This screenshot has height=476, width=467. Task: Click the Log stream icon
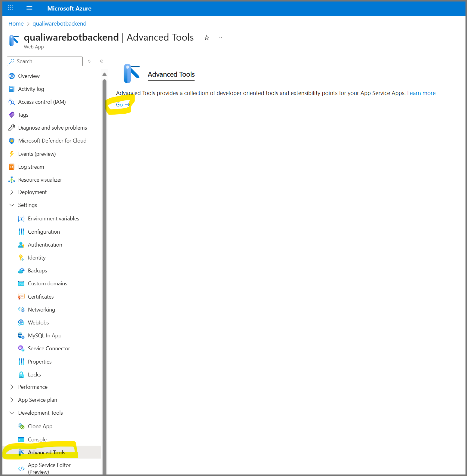pyautogui.click(x=12, y=167)
